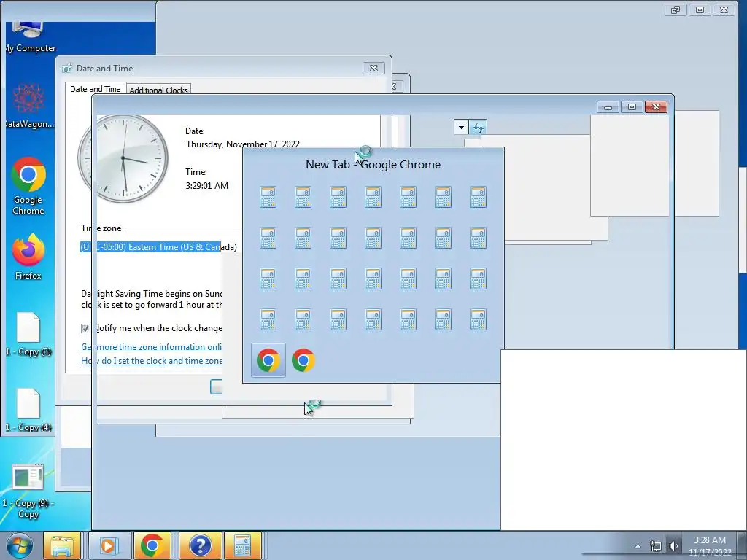This screenshot has height=560, width=747.
Task: Maximize the front window next to the red X
Action: point(632,107)
